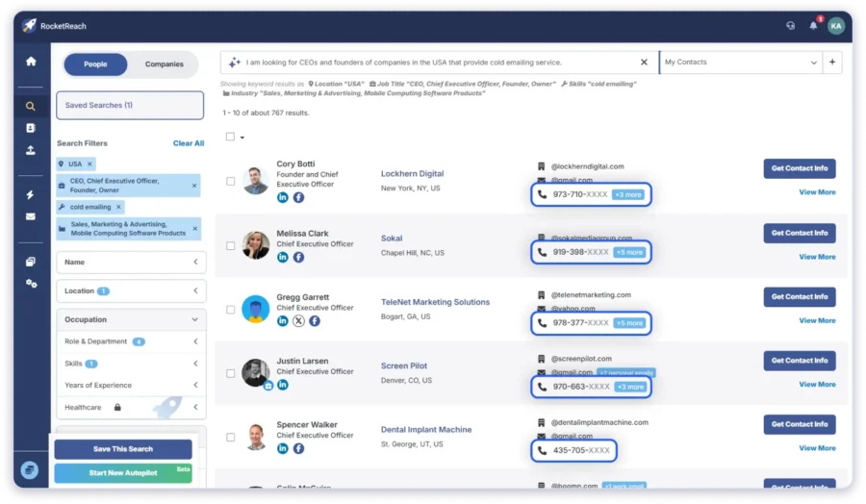Click View More for Spencer Walker
Image resolution: width=866 pixels, height=504 pixels.
817,448
